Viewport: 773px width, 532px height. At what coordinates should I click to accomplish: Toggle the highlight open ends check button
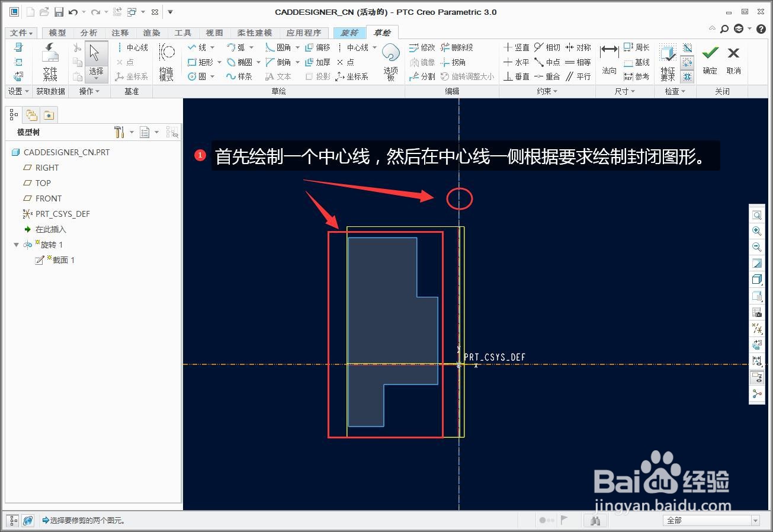click(687, 62)
